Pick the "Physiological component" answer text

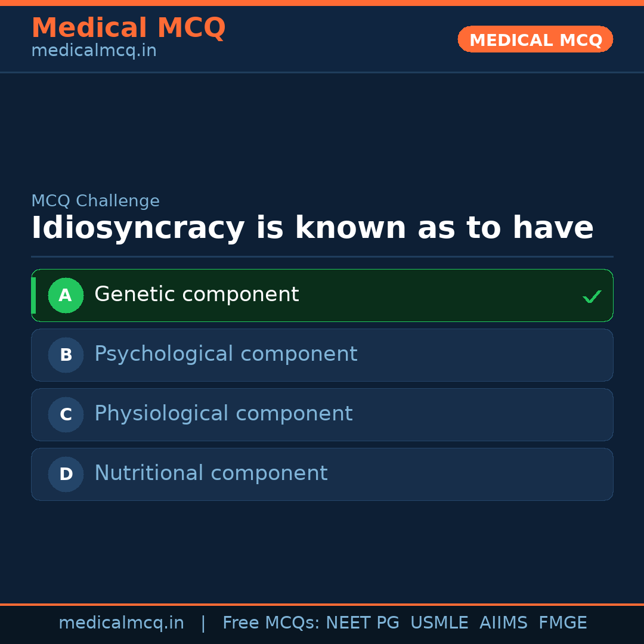223,414
